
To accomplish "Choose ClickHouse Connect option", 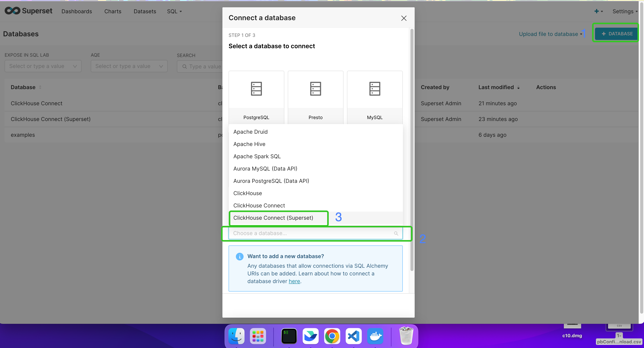I will tap(315, 205).
